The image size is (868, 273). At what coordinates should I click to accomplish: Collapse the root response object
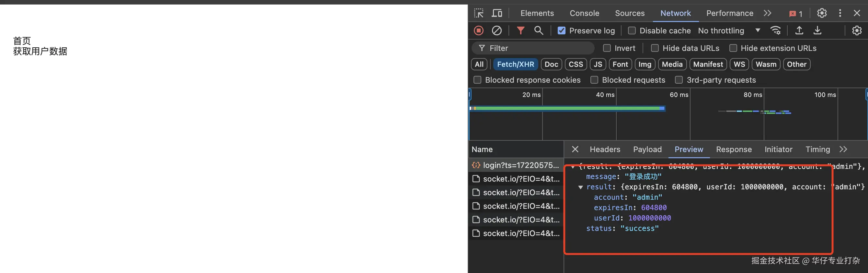pos(573,166)
